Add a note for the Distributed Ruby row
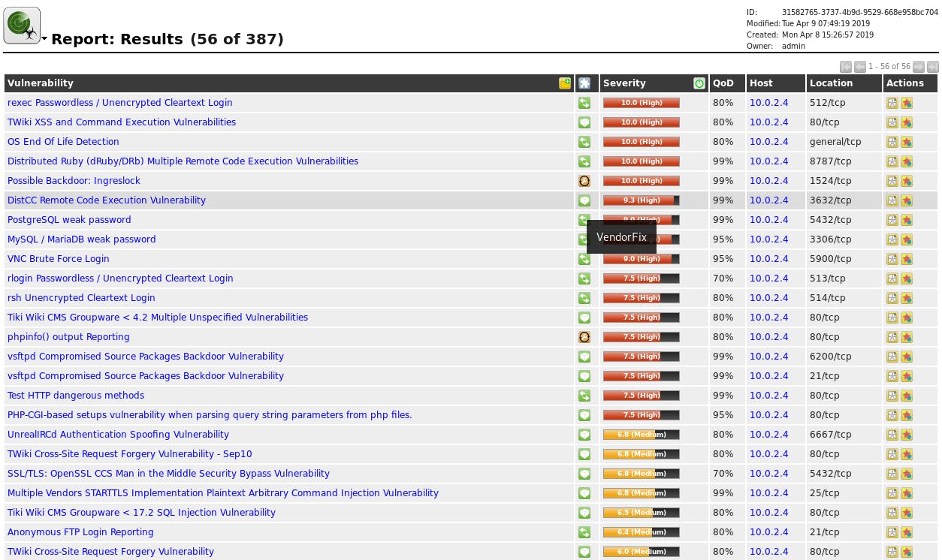This screenshot has width=942, height=560. tap(892, 161)
